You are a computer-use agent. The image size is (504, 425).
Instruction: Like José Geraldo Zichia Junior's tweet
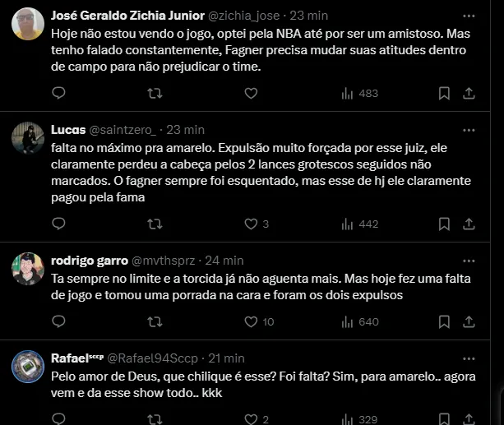tap(251, 94)
